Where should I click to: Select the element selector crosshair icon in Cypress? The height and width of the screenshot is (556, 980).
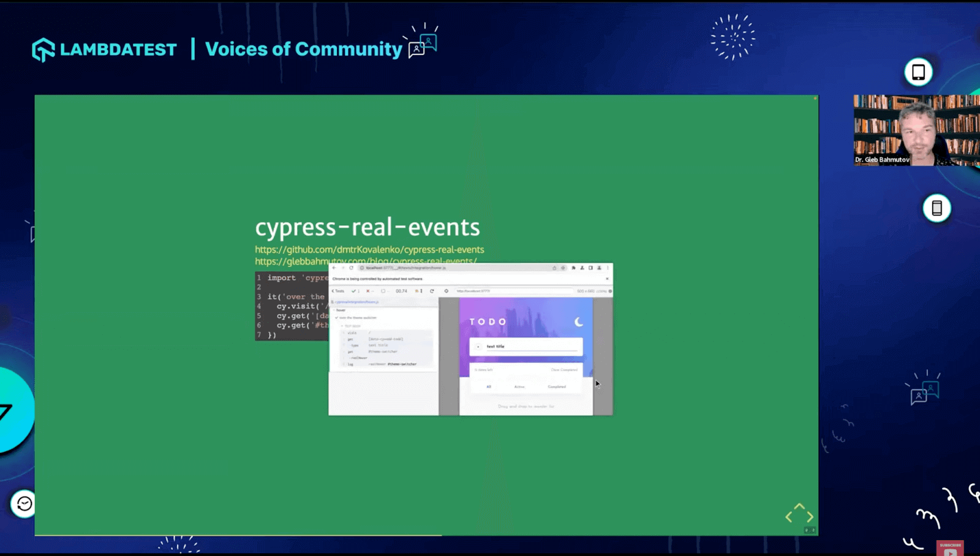click(x=446, y=290)
